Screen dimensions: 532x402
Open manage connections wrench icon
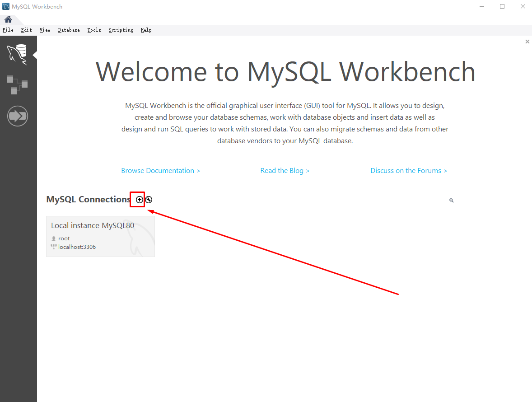[x=149, y=200]
